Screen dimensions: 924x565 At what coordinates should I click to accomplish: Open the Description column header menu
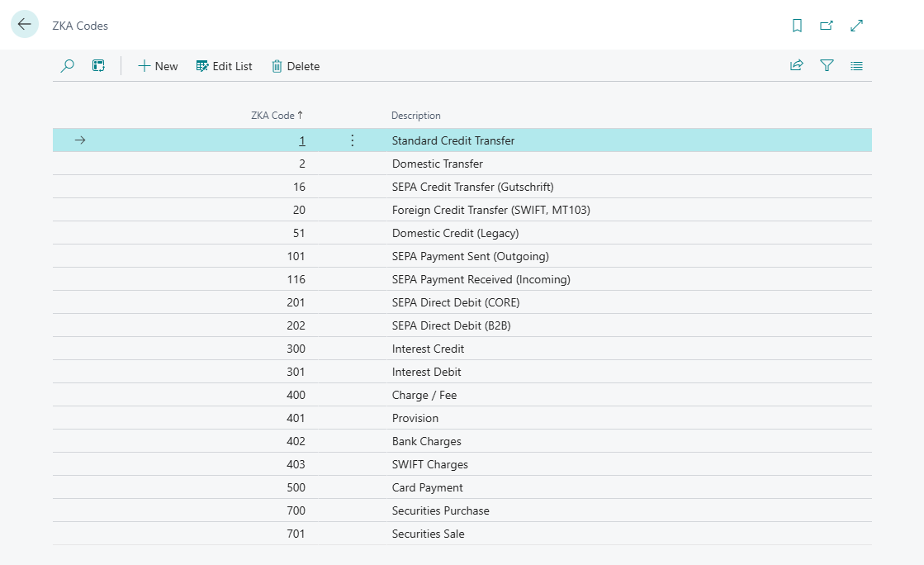tap(416, 116)
